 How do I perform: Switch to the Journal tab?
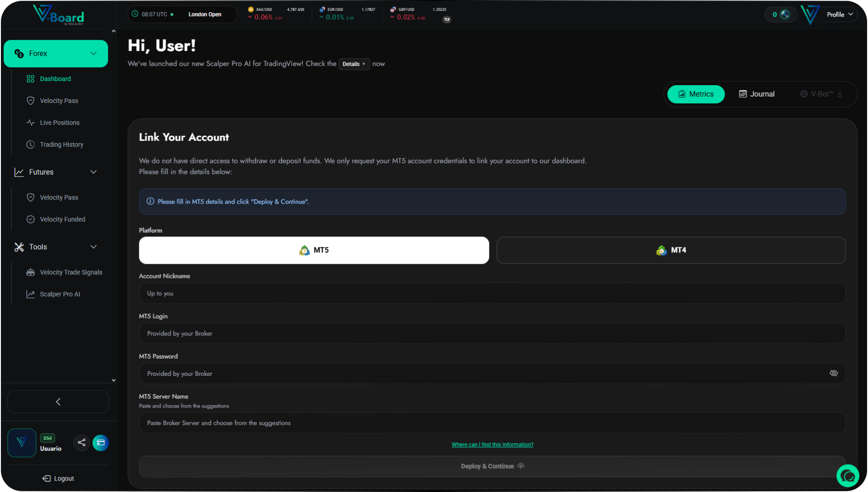pyautogui.click(x=756, y=94)
